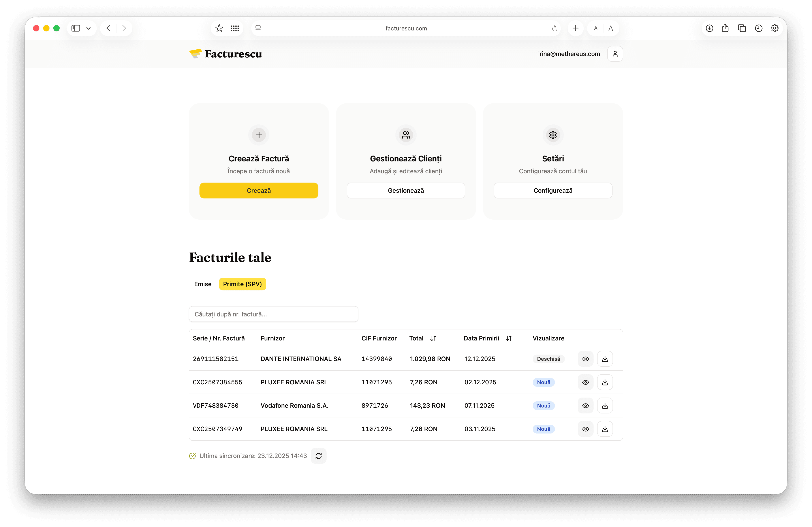Screen dimensions: 812x527
Task: Sort the Data Primirii column
Action: [508, 338]
